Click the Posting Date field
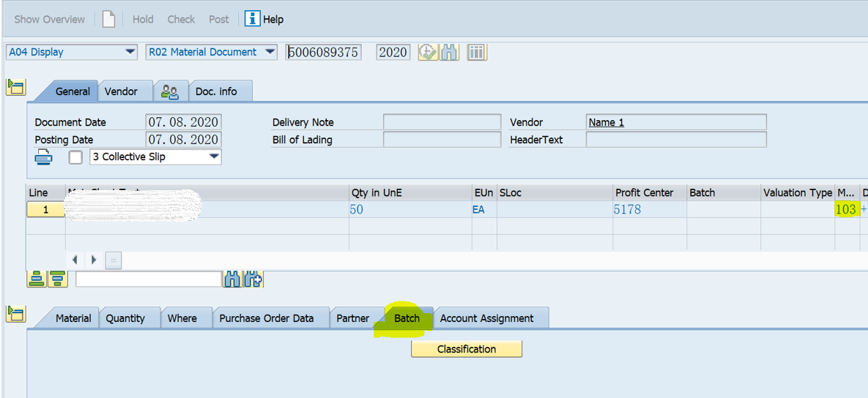The height and width of the screenshot is (398, 868). click(184, 139)
